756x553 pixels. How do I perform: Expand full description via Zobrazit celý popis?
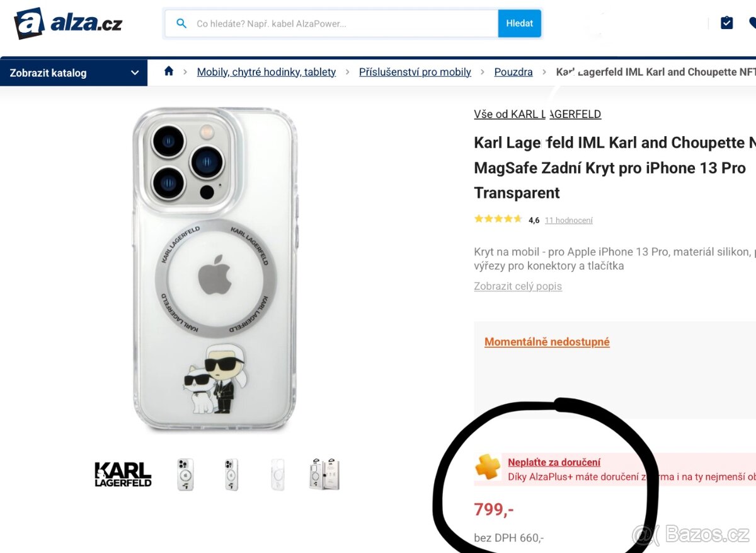[x=517, y=286]
